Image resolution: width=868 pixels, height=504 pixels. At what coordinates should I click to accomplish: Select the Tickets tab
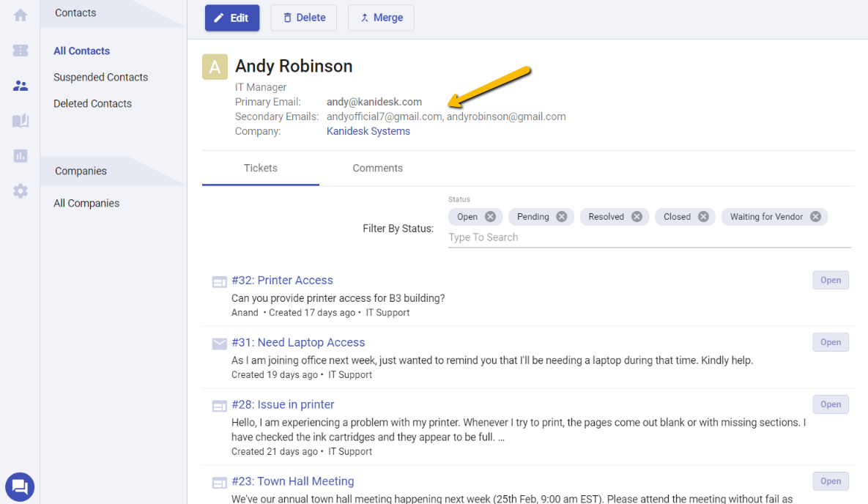coord(260,168)
